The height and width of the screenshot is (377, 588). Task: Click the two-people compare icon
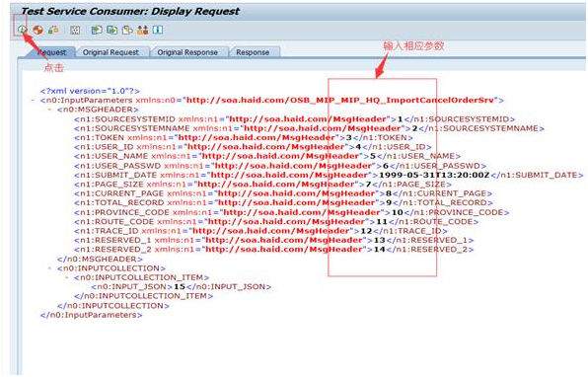pyautogui.click(x=142, y=30)
